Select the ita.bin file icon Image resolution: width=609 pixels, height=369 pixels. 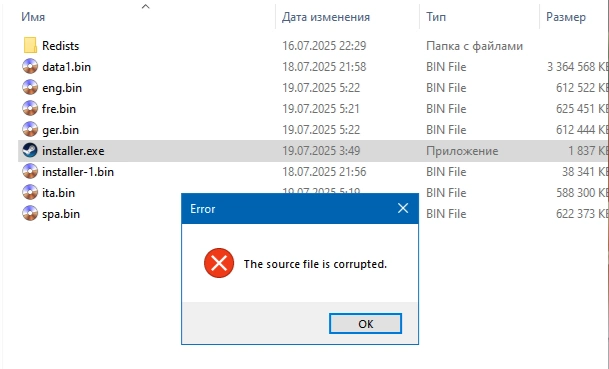tap(30, 192)
